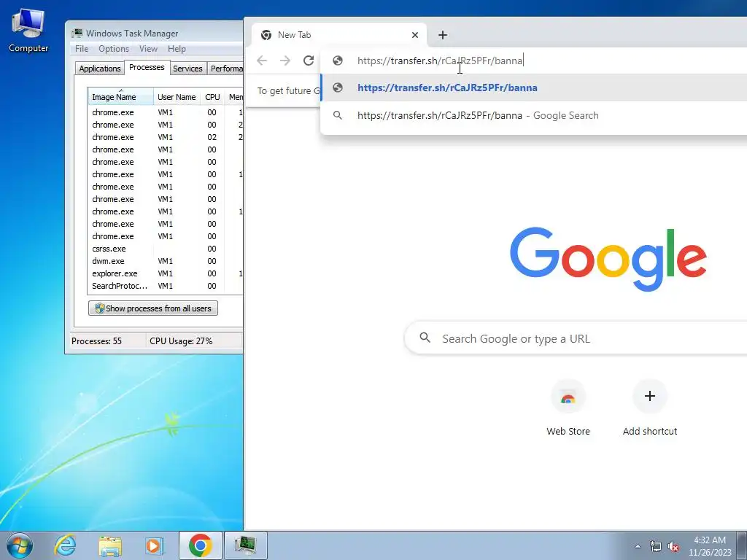This screenshot has width=747, height=560.
Task: Click the muted volume tray icon
Action: point(673,546)
